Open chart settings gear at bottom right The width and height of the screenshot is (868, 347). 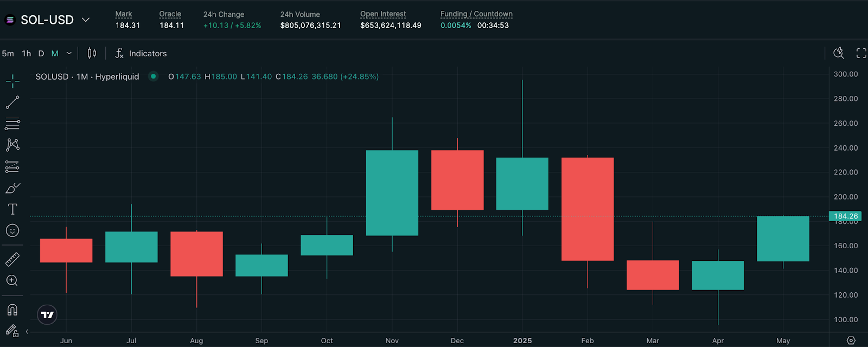pos(851,340)
